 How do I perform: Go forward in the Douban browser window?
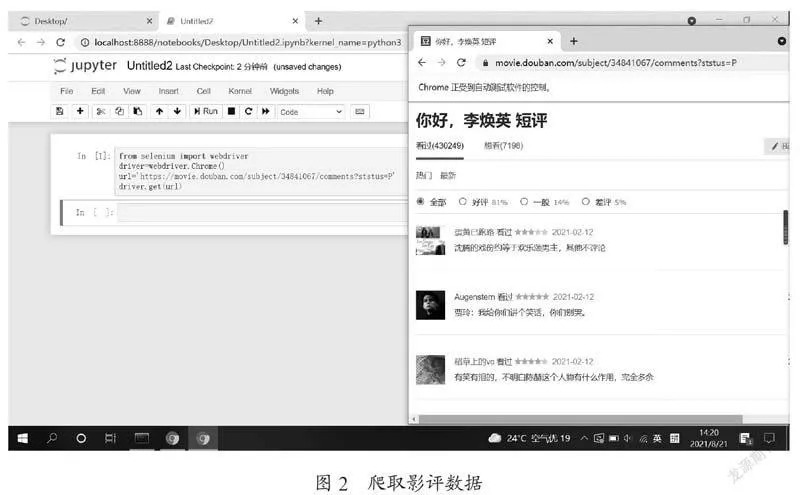(441, 63)
